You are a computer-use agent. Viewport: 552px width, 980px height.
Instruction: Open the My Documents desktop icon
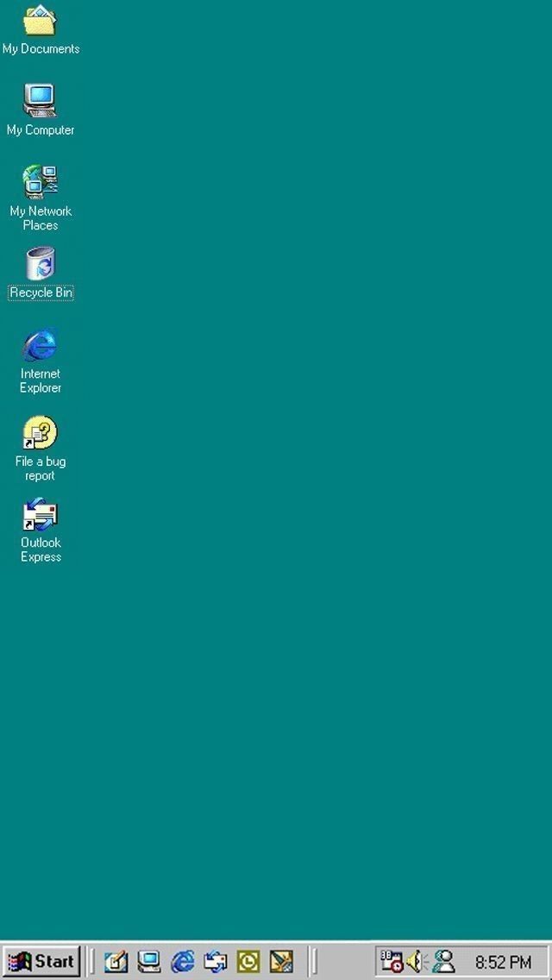[x=40, y=22]
